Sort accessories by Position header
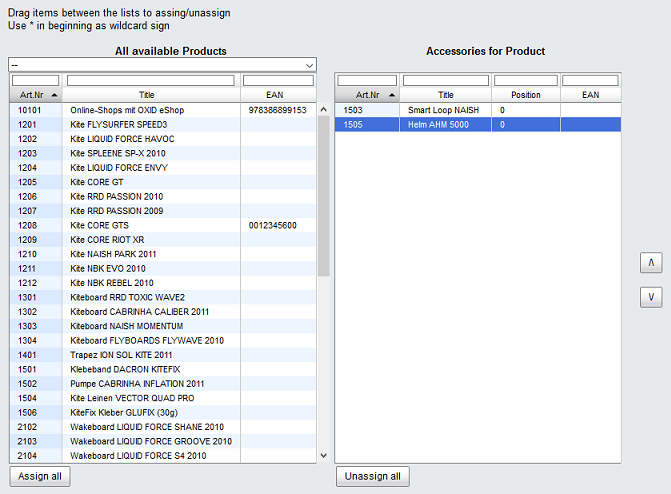The image size is (671, 494). pyautogui.click(x=526, y=95)
